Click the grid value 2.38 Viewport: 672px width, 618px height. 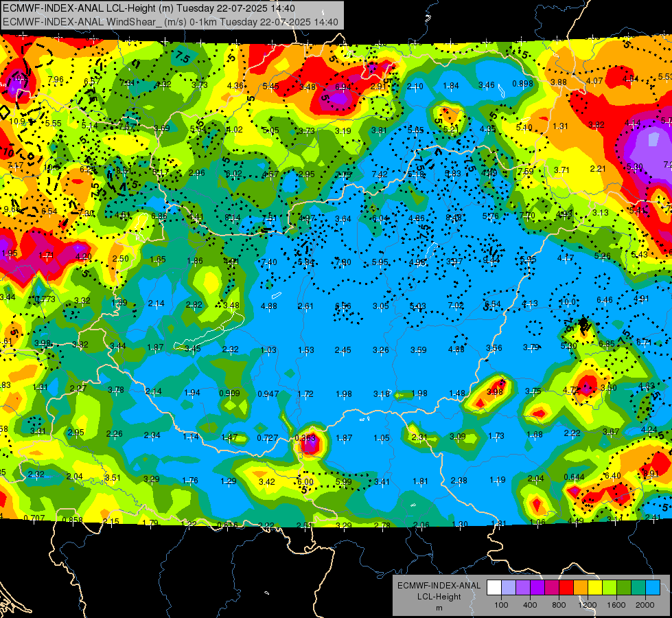(x=459, y=481)
